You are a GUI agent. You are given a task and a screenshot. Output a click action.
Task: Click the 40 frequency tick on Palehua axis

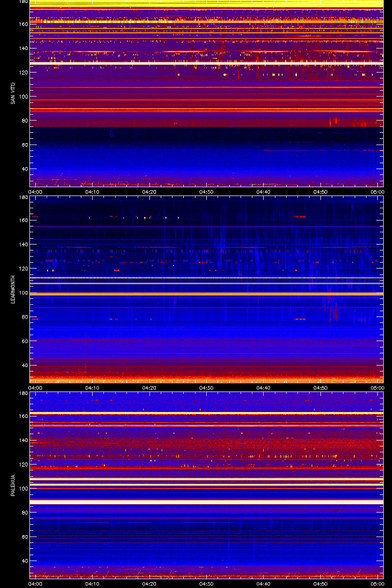point(24,562)
